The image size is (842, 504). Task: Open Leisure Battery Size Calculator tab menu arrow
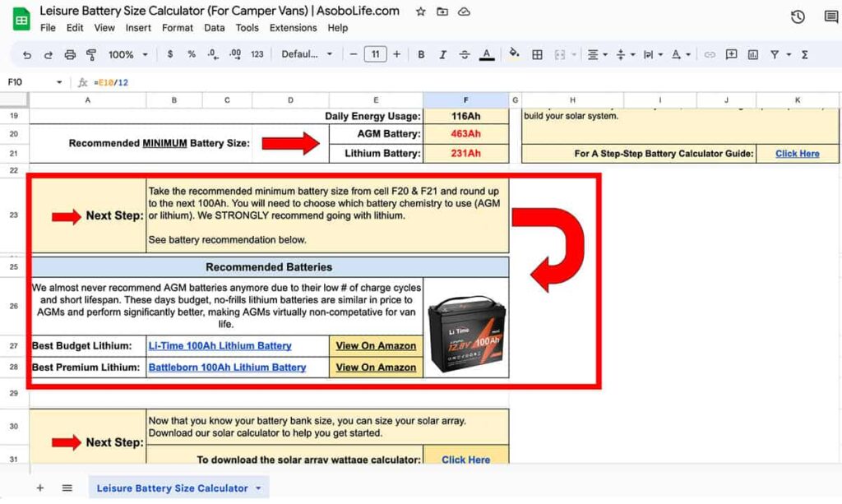(258, 488)
